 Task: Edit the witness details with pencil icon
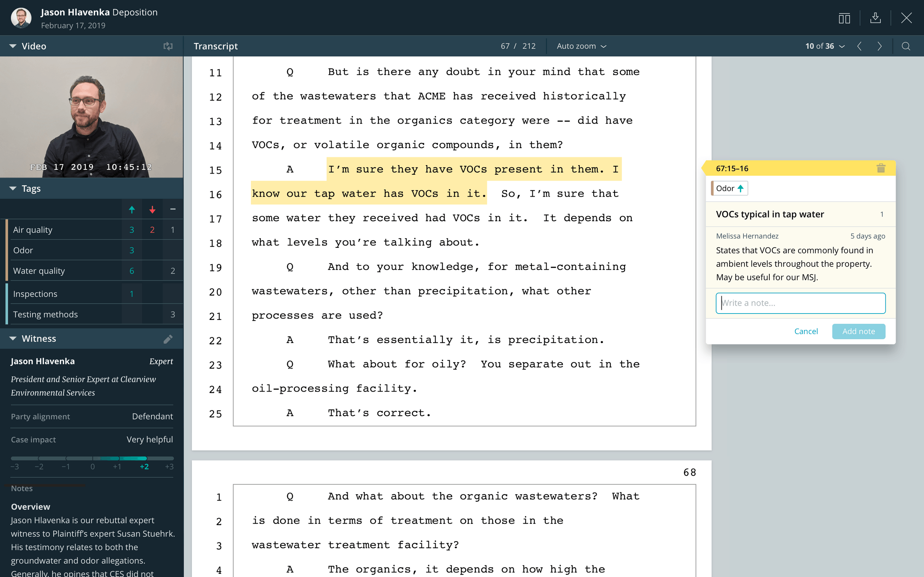168,339
